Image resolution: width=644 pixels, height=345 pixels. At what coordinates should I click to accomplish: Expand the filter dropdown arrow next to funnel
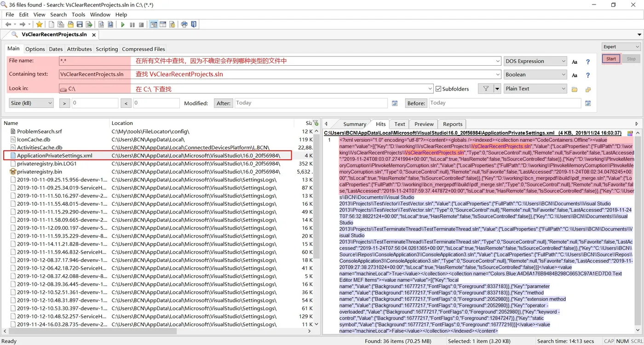point(497,89)
